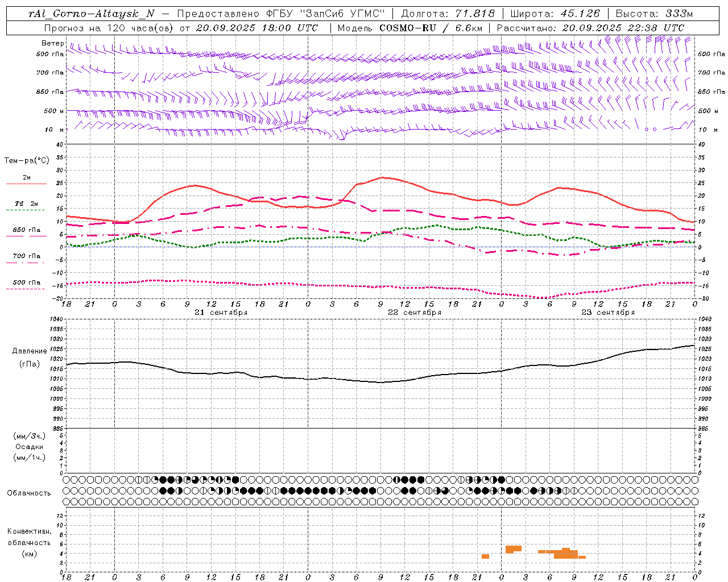The width and height of the screenshot is (728, 582).
Task: Click the Тем-ра(°C) axis title
Action: (x=27, y=161)
